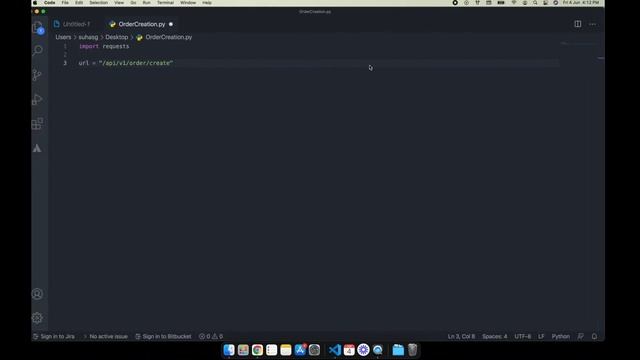Open the Code application menu
Screen dimensions: 640x360
click(x=50, y=3)
